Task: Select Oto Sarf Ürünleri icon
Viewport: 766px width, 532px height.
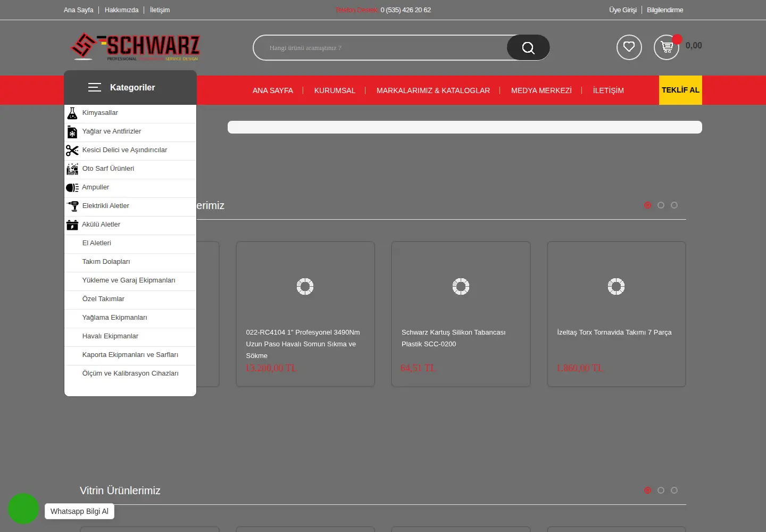Action: click(x=72, y=169)
